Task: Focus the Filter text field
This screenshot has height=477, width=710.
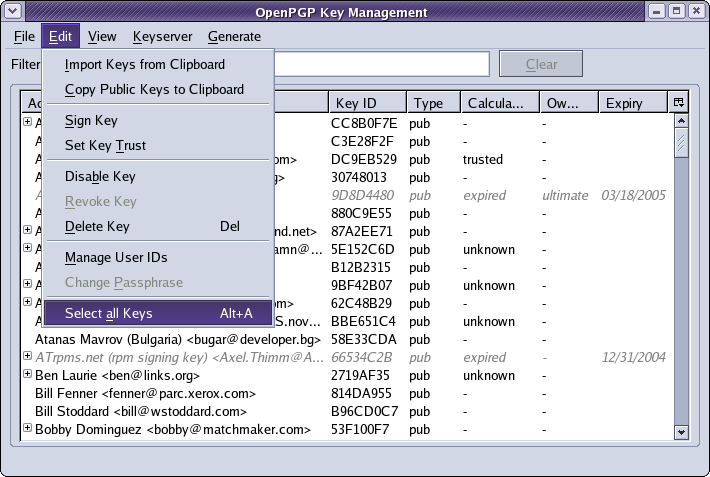Action: (382, 64)
